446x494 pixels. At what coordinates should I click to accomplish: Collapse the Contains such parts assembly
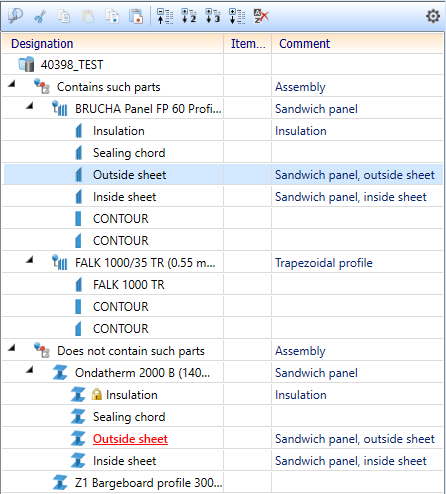pos(12,84)
